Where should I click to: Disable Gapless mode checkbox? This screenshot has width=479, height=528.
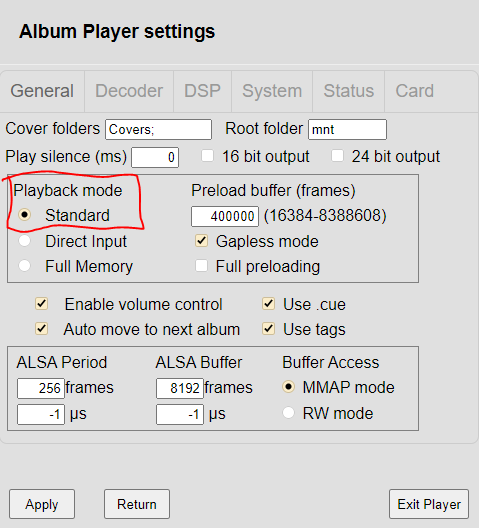click(x=201, y=241)
